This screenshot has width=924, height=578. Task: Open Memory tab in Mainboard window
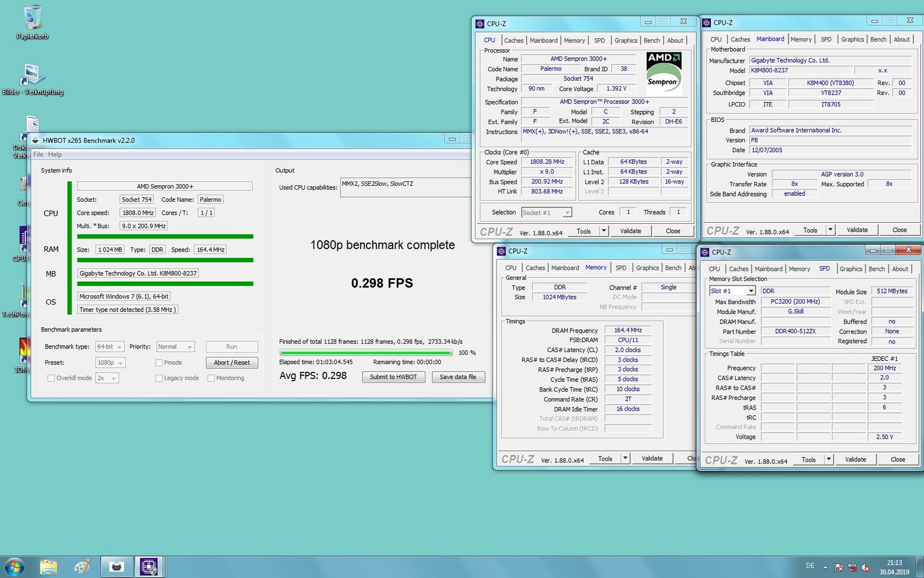[x=800, y=39]
